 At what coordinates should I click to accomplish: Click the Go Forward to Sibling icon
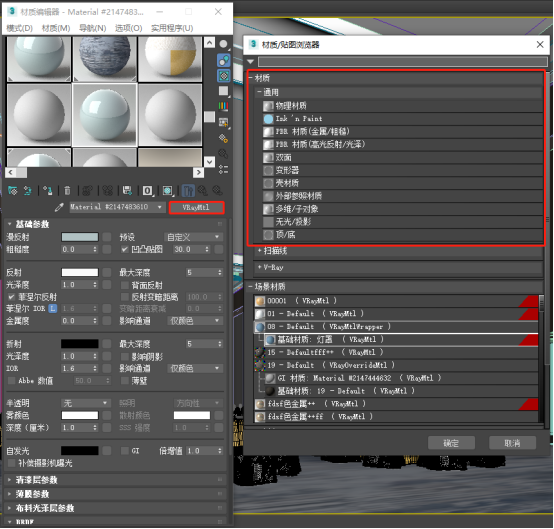point(217,191)
